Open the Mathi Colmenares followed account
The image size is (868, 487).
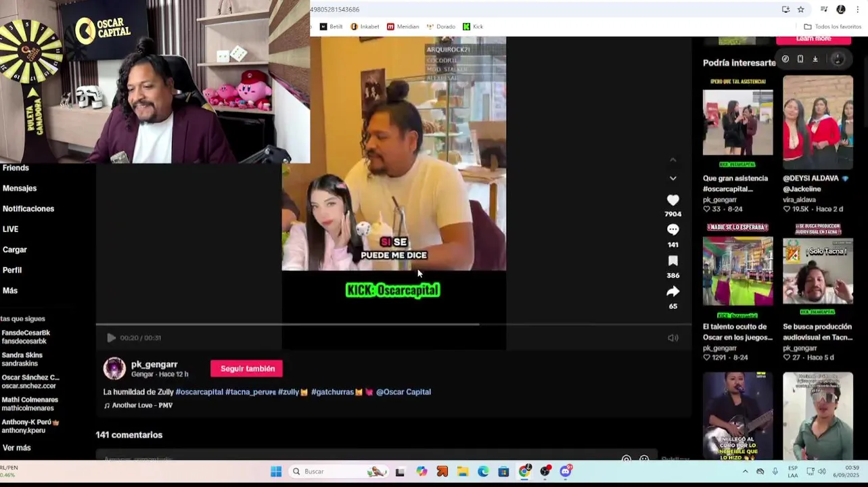click(30, 403)
